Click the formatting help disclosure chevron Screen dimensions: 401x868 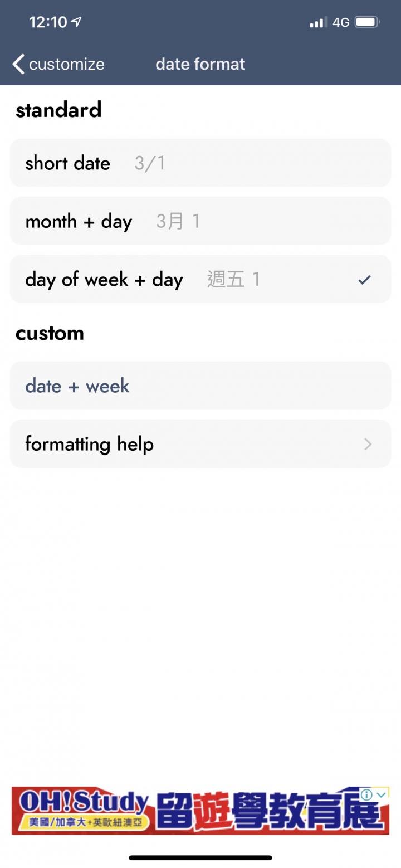click(x=368, y=444)
